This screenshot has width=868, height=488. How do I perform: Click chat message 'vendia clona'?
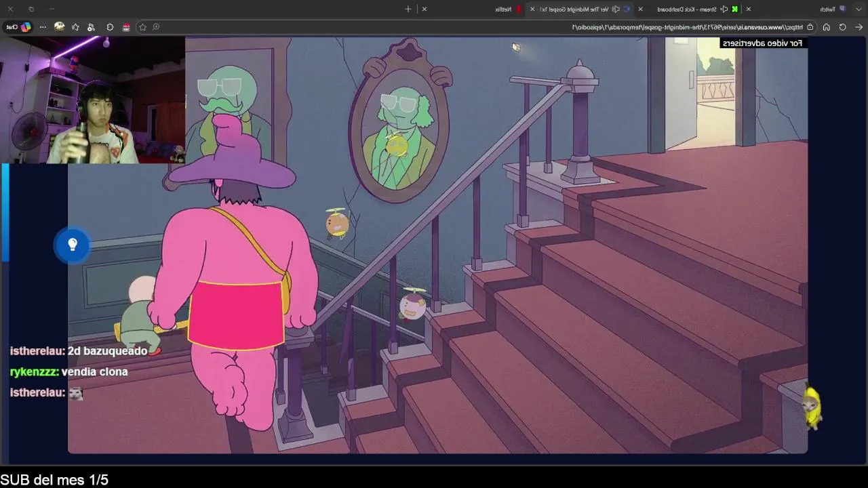tap(94, 372)
